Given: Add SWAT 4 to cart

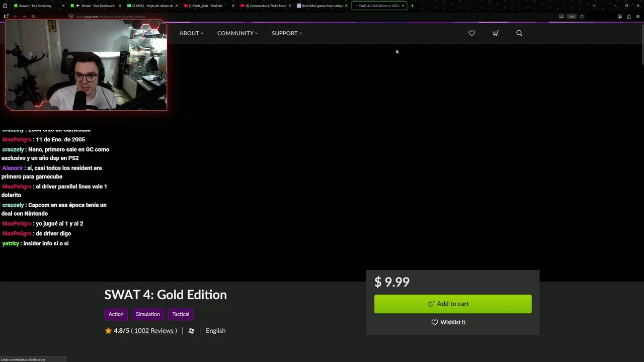Looking at the screenshot, I should pos(453,304).
